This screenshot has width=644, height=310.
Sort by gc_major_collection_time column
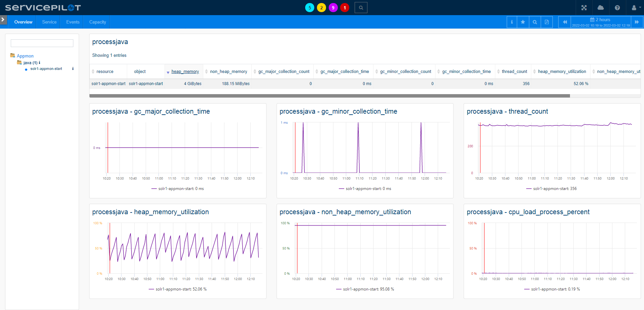(x=344, y=71)
